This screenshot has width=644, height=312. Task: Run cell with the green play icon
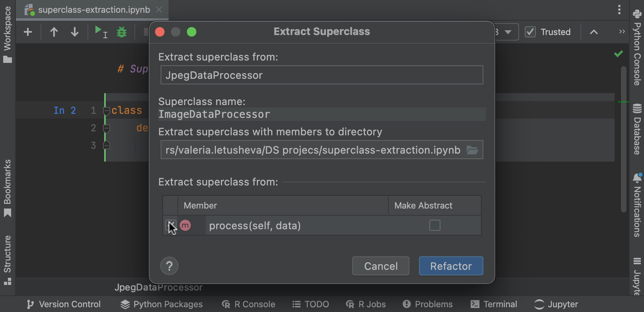pos(99,31)
